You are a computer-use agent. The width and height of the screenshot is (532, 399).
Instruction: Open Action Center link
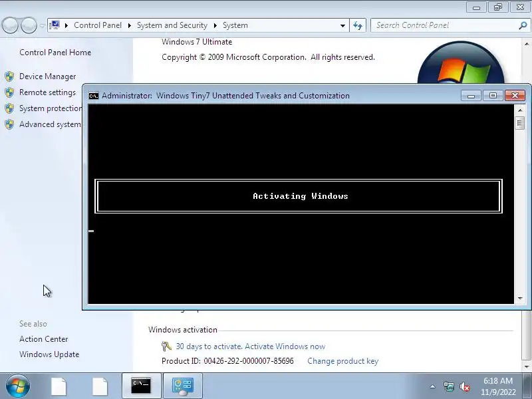tap(43, 339)
